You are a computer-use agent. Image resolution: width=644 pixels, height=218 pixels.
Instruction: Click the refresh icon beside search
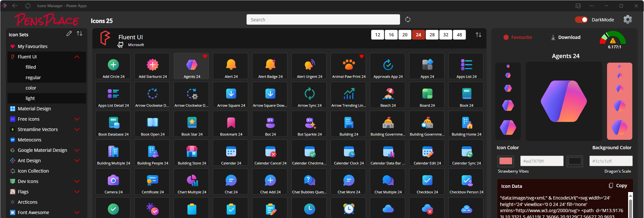pos(408,19)
